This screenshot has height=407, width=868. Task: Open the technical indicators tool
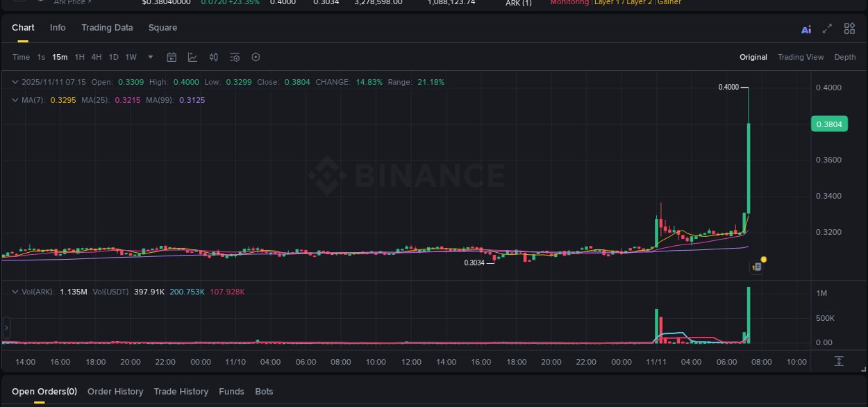pyautogui.click(x=192, y=57)
